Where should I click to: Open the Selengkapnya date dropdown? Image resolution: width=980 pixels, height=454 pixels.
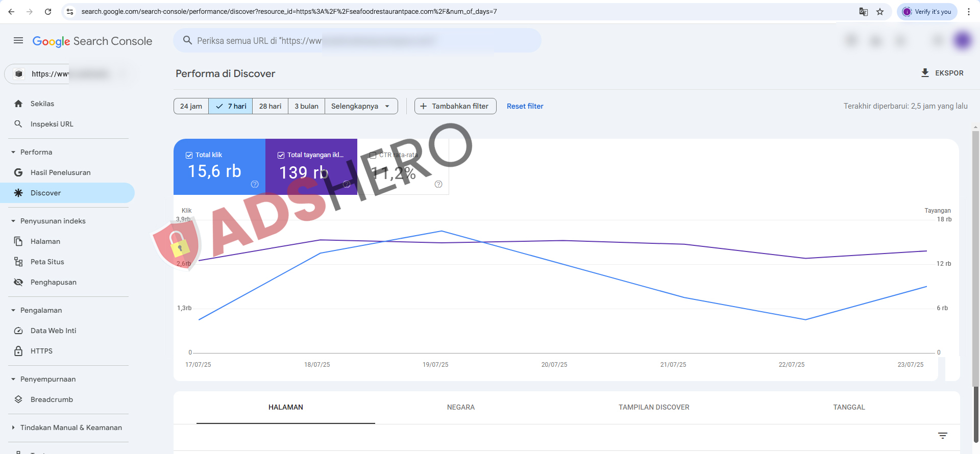[361, 106]
